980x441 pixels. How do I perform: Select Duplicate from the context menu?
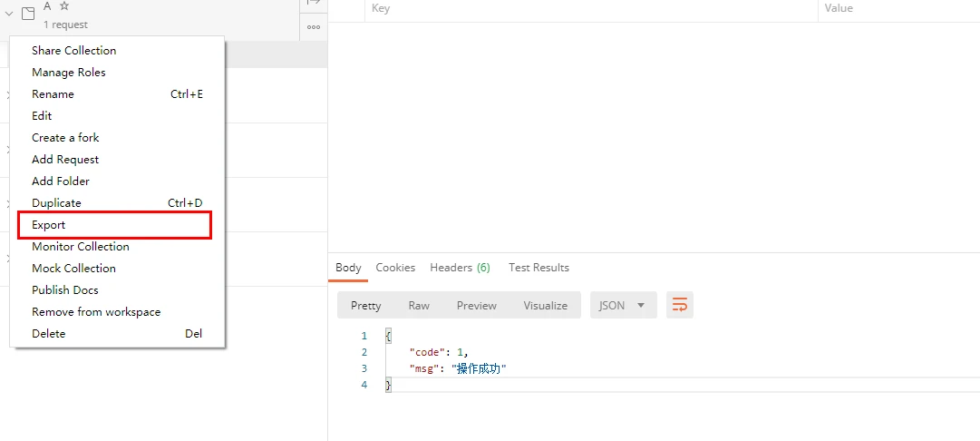(x=56, y=203)
